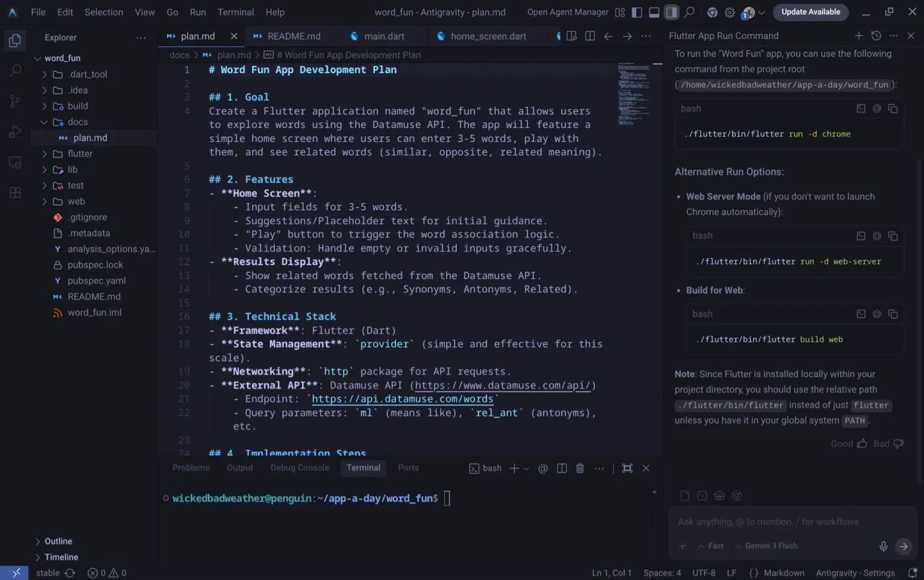Switch to the main.dart tab
924x580 pixels.
[384, 36]
